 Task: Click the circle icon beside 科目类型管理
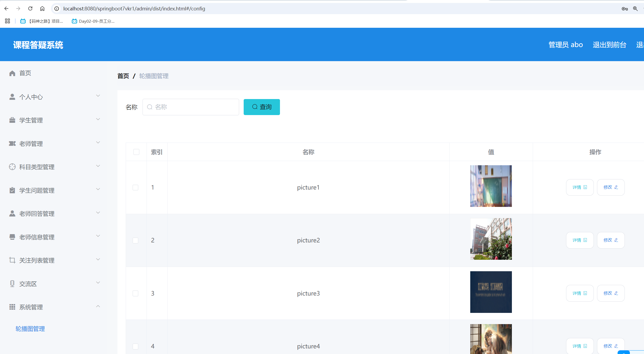click(x=12, y=167)
